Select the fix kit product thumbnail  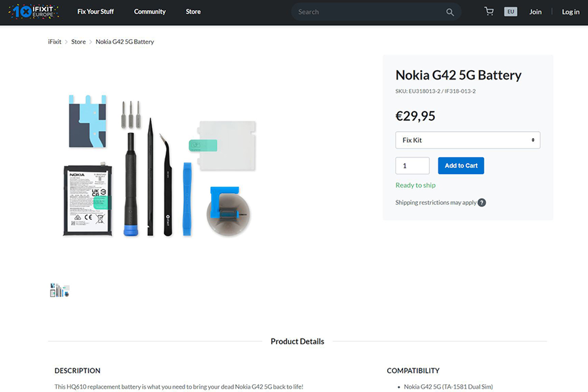point(59,290)
